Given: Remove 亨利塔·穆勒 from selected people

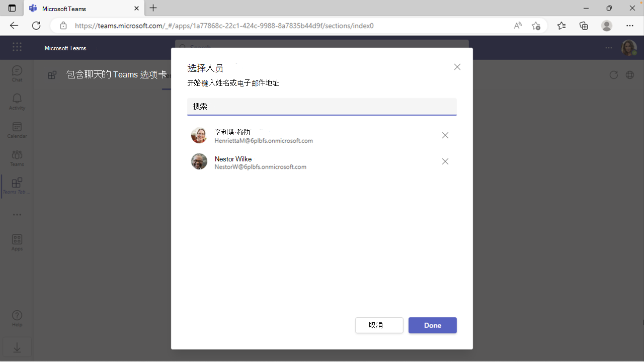Looking at the screenshot, I should [x=445, y=135].
